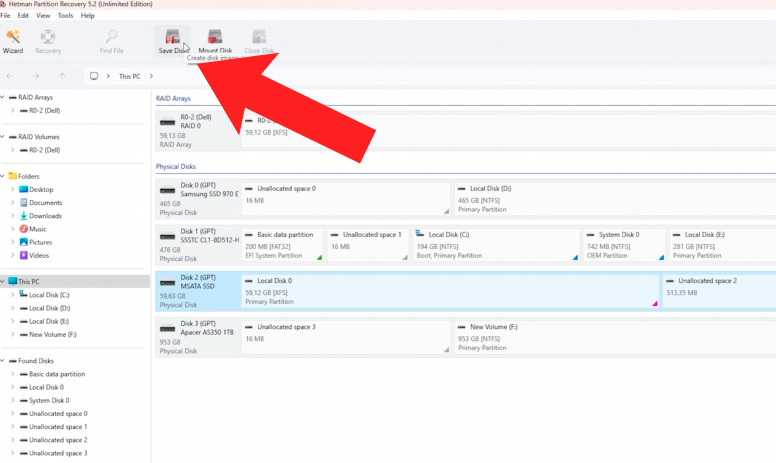Select the R0-2 (Dell) RAID 0 array card
Image resolution: width=776 pixels, height=463 pixels.
click(198, 130)
